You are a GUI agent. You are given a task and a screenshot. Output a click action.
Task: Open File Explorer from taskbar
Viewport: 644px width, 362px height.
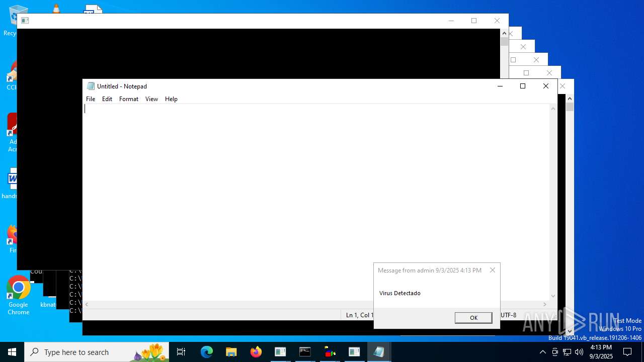pyautogui.click(x=231, y=352)
